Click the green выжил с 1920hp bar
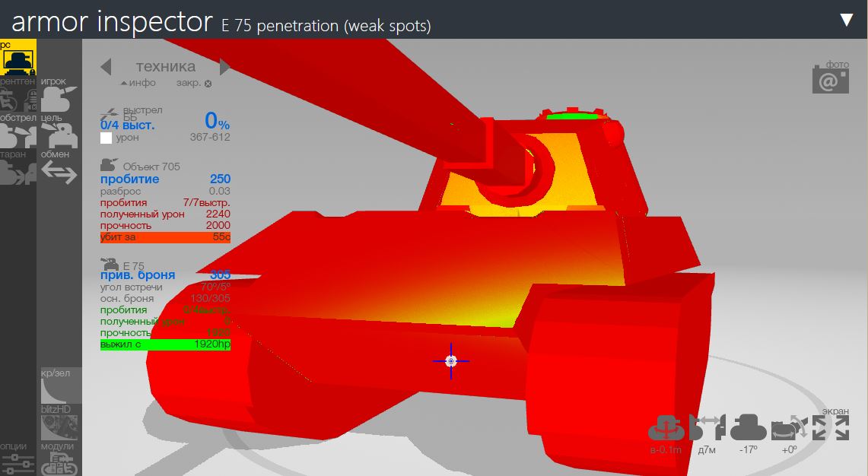868x476 pixels. pos(165,344)
